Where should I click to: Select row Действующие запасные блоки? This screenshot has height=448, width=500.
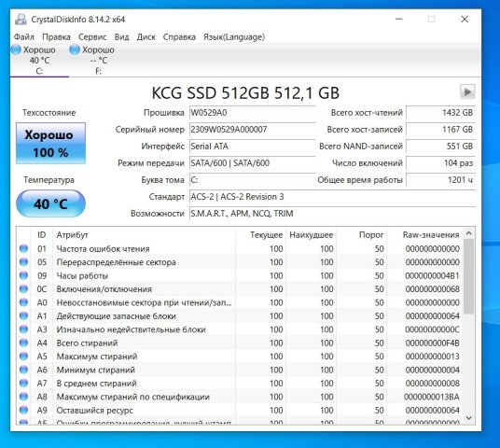click(x=240, y=315)
